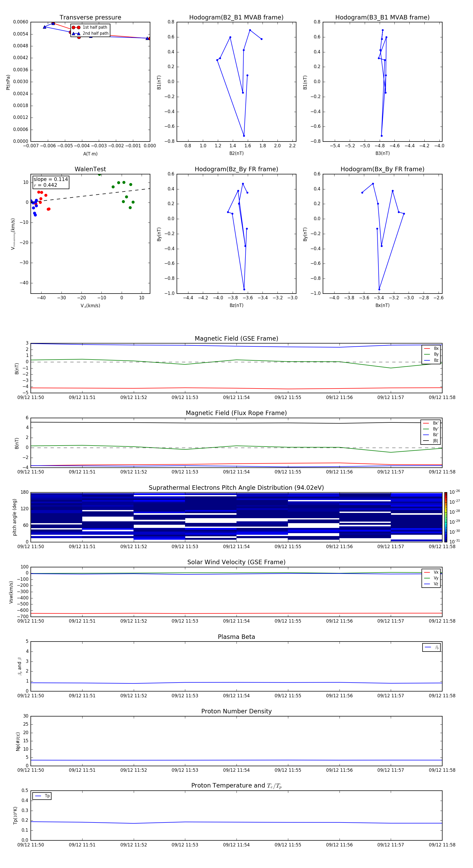Click the 'B3(nT)' x-axis label
Image resolution: width=473 pixels, height=868 pixels.
(x=382, y=153)
